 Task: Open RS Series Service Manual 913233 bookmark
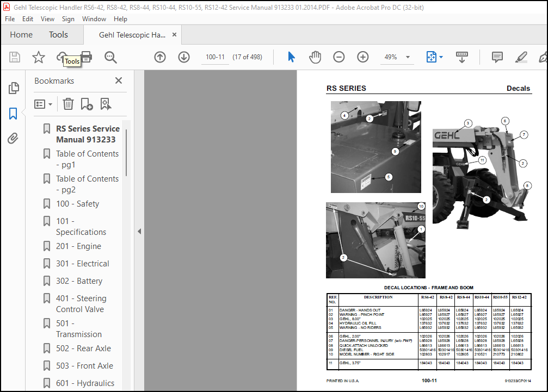(x=88, y=134)
